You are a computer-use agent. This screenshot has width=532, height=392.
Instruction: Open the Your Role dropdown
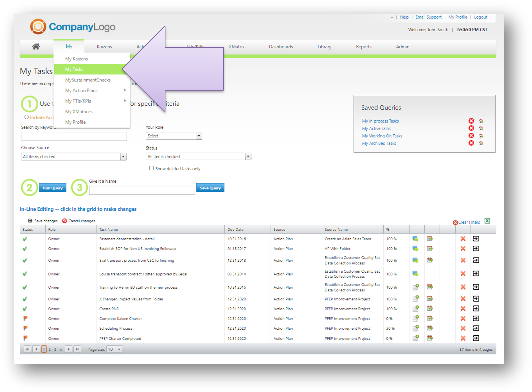pos(199,136)
